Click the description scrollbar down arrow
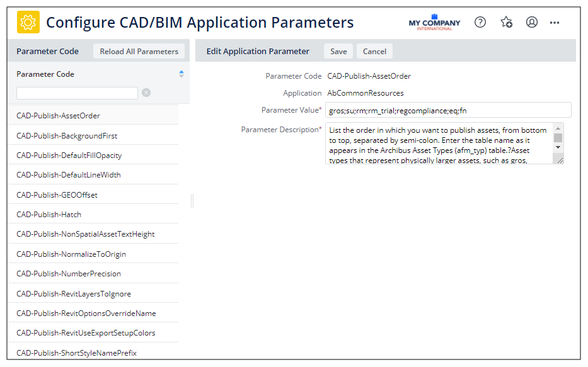The image size is (588, 367). [558, 147]
